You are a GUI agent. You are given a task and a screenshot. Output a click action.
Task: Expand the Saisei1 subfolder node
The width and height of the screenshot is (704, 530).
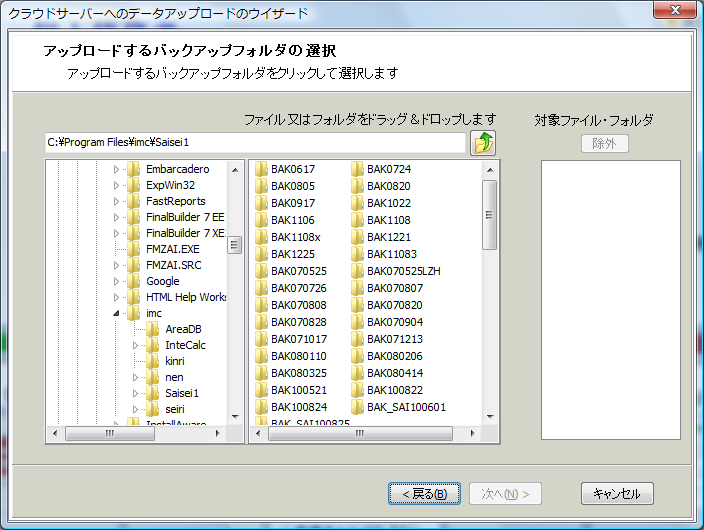[x=135, y=393]
